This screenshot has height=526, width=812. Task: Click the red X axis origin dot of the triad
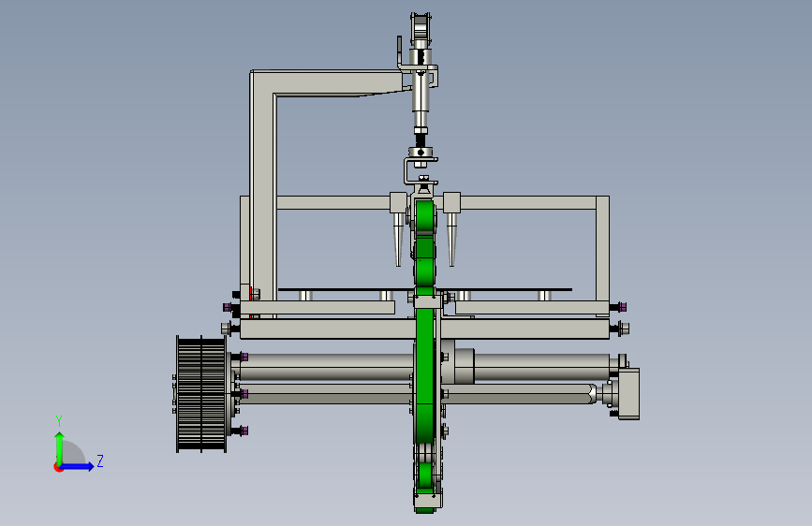point(58,467)
